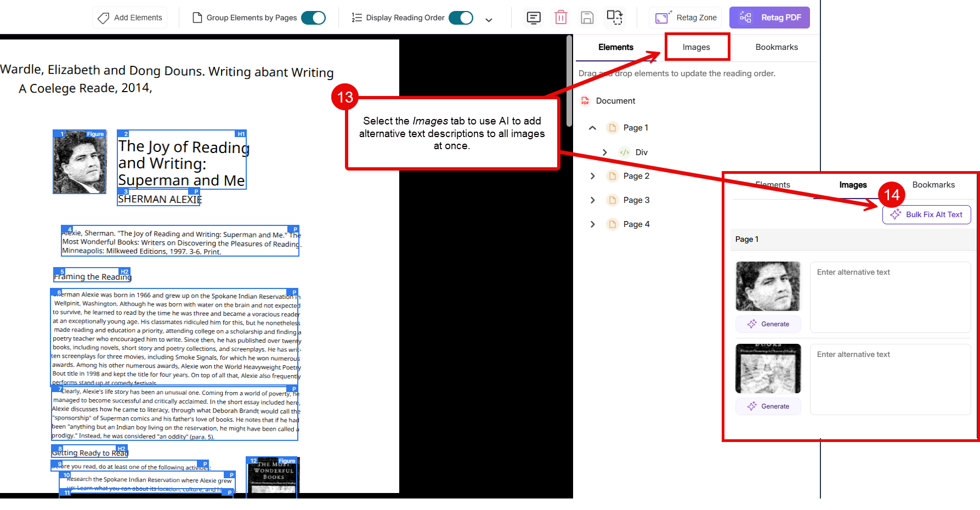Screen dimensions: 980x510
Task: Click Bulk Fix Alt Text button
Action: (x=926, y=214)
